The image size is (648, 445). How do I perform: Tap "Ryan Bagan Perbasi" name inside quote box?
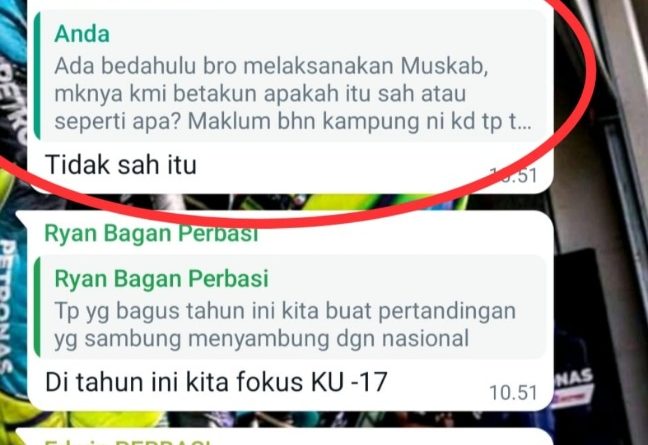(x=162, y=278)
